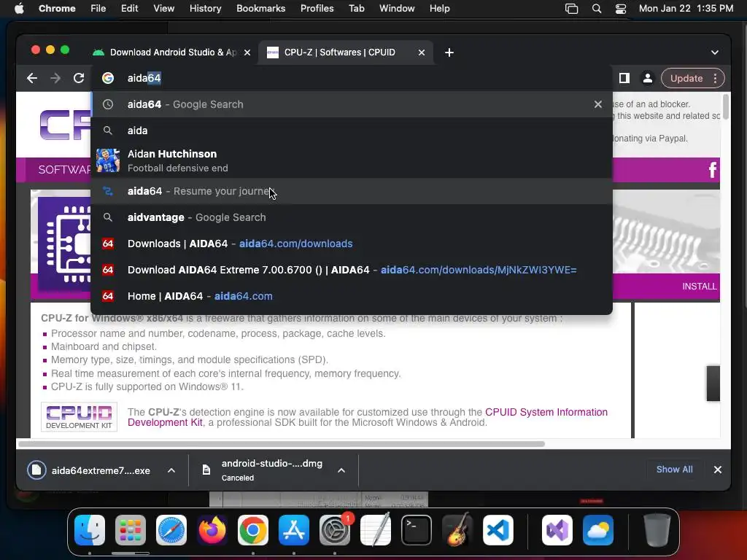Open Control Center in menu bar
747x560 pixels.
[620, 9]
